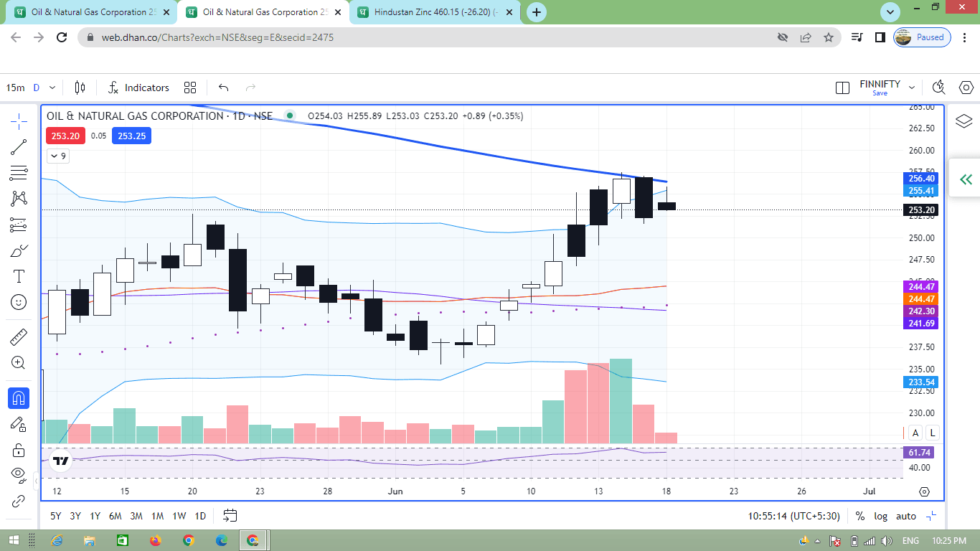Viewport: 980px width, 551px height.
Task: Set the chart range to 1M
Action: 157,516
